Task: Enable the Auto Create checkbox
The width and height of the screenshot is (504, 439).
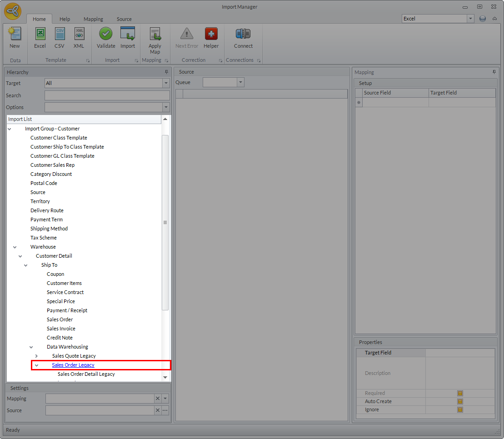Action: (x=460, y=401)
